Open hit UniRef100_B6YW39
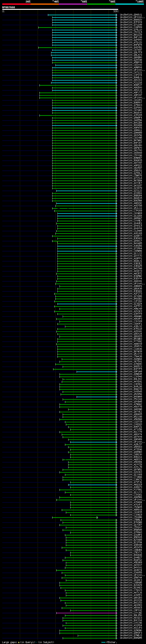 pyautogui.click(x=131, y=352)
